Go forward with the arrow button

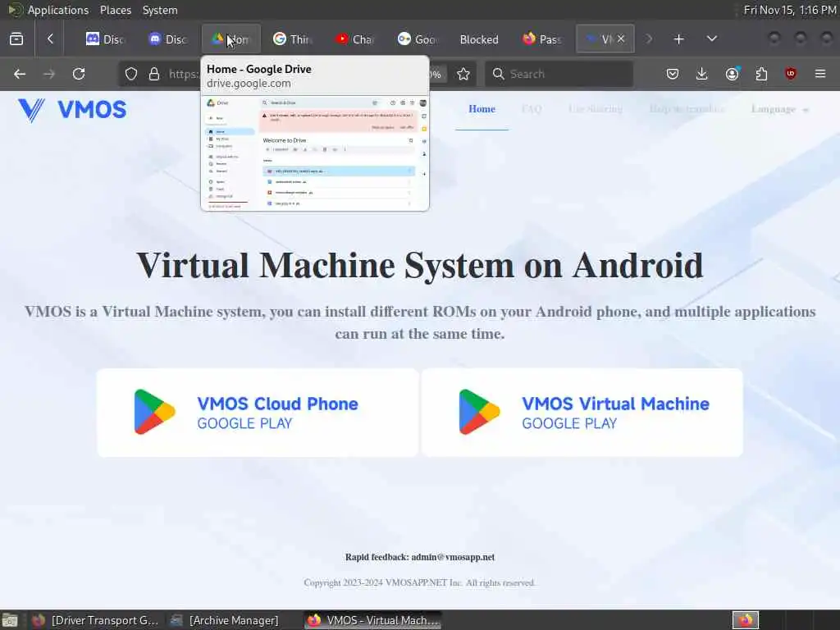(x=49, y=74)
